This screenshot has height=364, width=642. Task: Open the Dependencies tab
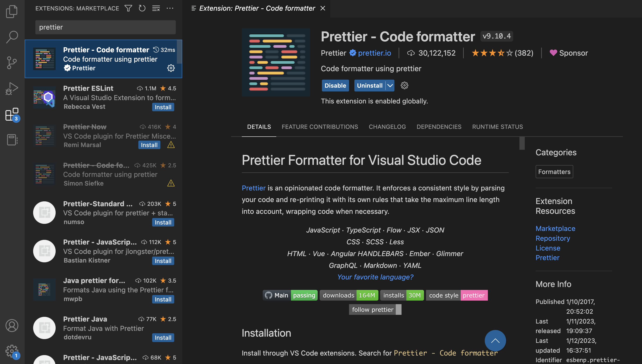tap(439, 127)
